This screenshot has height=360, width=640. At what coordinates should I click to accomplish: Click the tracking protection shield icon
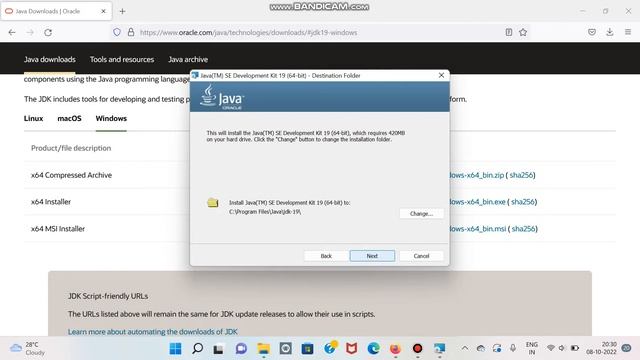[117, 32]
